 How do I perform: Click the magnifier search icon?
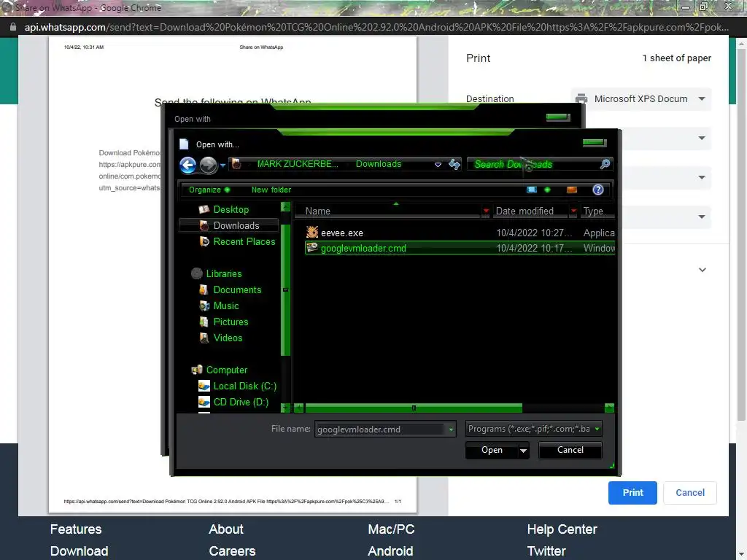tap(605, 164)
